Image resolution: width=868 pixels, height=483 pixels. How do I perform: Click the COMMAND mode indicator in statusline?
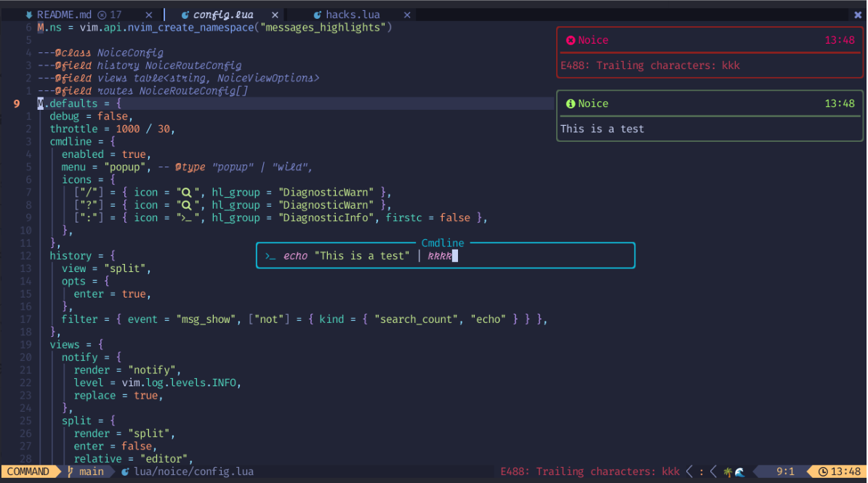tap(28, 471)
